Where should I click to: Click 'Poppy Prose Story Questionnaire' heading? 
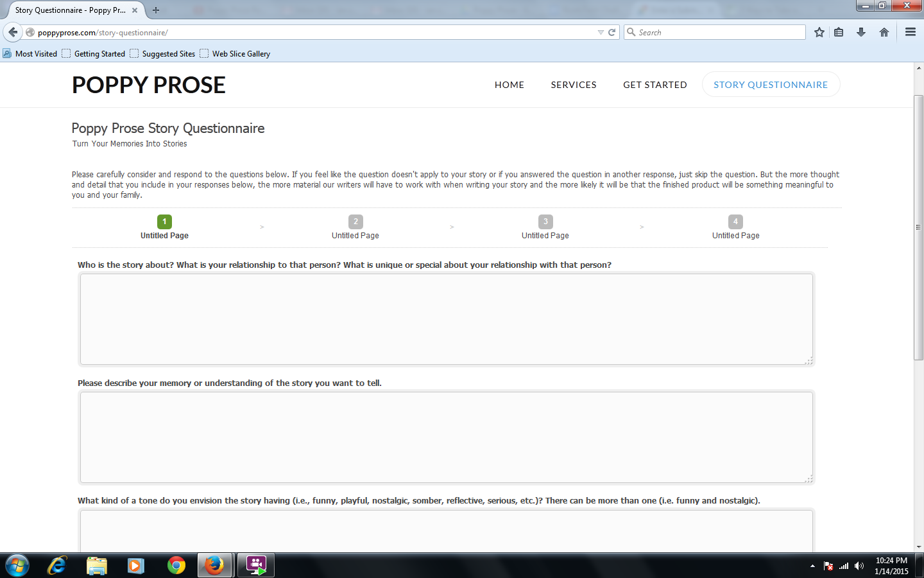tap(168, 128)
